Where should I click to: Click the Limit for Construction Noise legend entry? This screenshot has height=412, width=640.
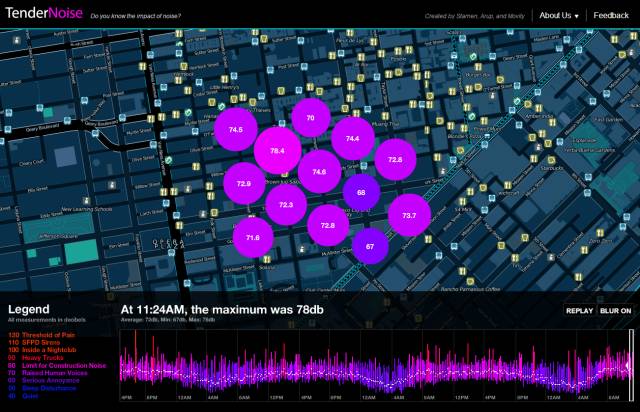57,365
